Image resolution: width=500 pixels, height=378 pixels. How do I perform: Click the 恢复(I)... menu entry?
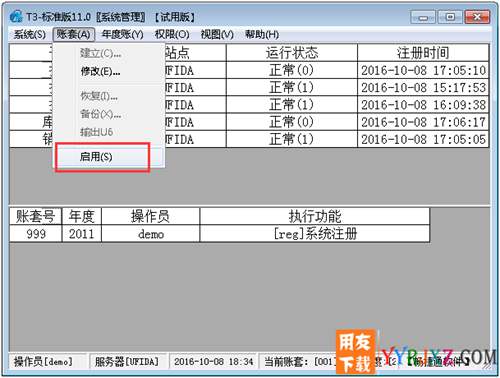99,96
